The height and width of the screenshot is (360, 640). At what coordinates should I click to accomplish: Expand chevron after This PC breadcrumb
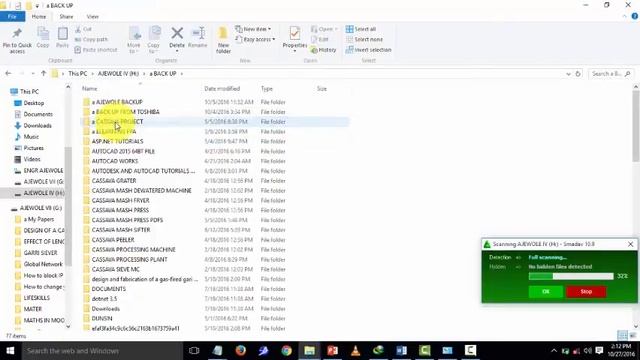92,74
